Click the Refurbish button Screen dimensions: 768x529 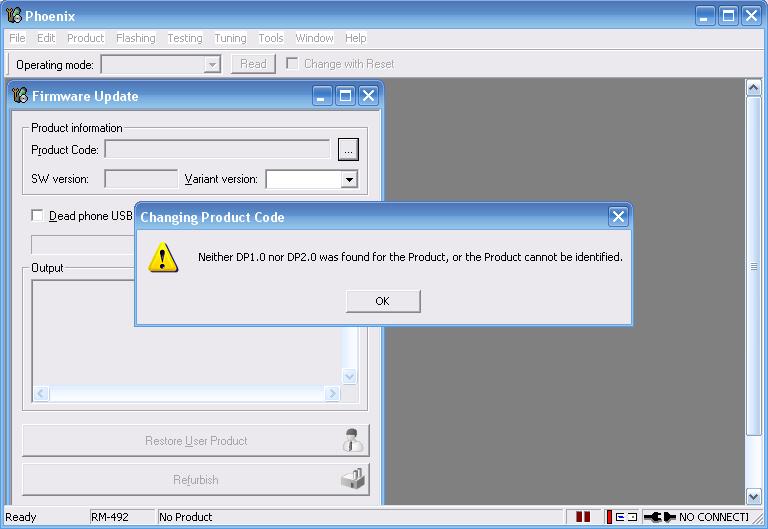pos(196,480)
